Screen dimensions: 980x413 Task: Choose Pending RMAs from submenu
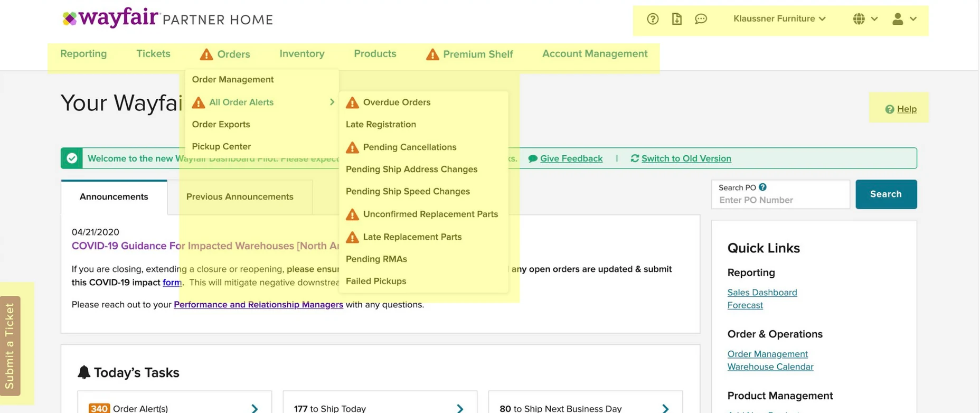376,259
